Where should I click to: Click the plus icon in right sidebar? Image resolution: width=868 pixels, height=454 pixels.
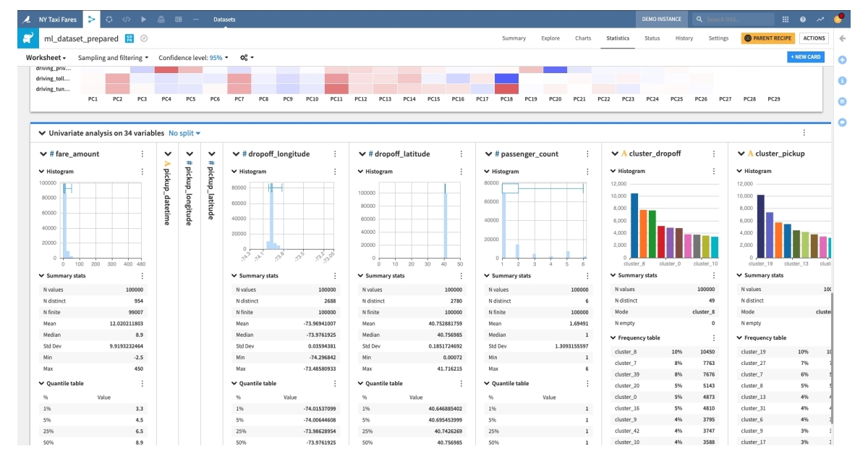pos(841,59)
